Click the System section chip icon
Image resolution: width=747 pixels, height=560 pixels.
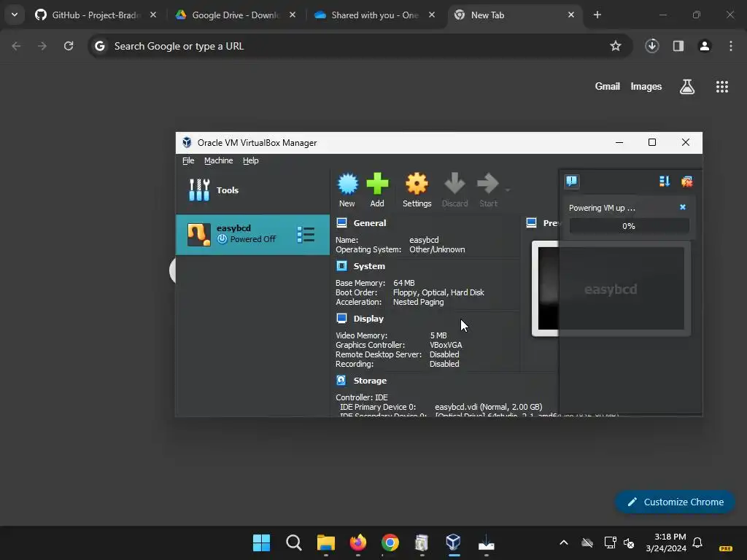[341, 265]
